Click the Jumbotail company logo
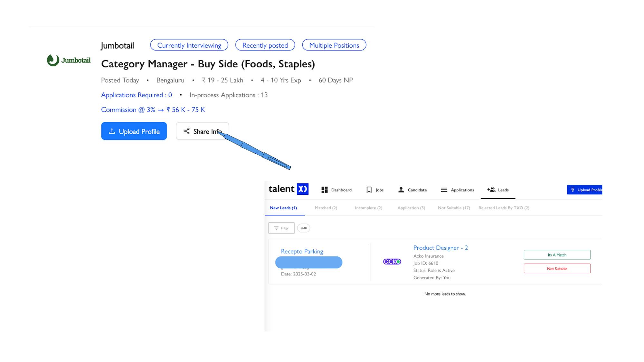Screen dimensions: 644x362 69,60
